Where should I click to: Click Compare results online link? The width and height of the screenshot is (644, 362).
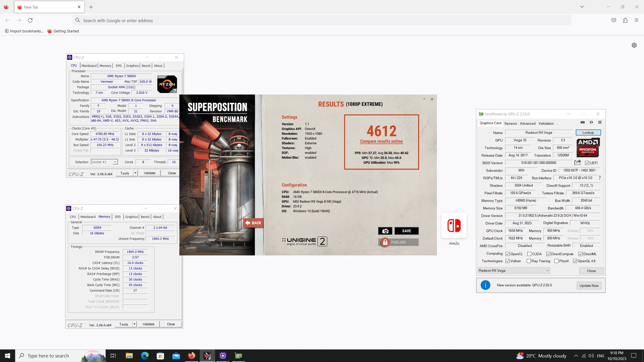point(381,141)
